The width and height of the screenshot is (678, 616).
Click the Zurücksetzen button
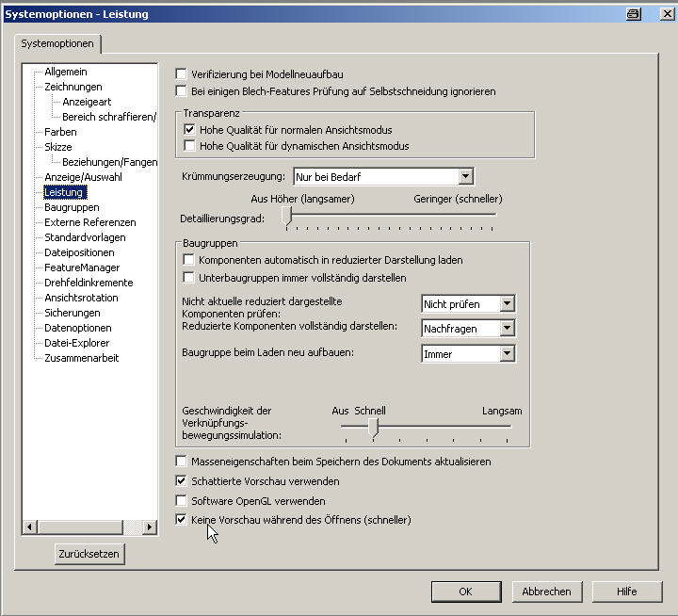pos(89,554)
